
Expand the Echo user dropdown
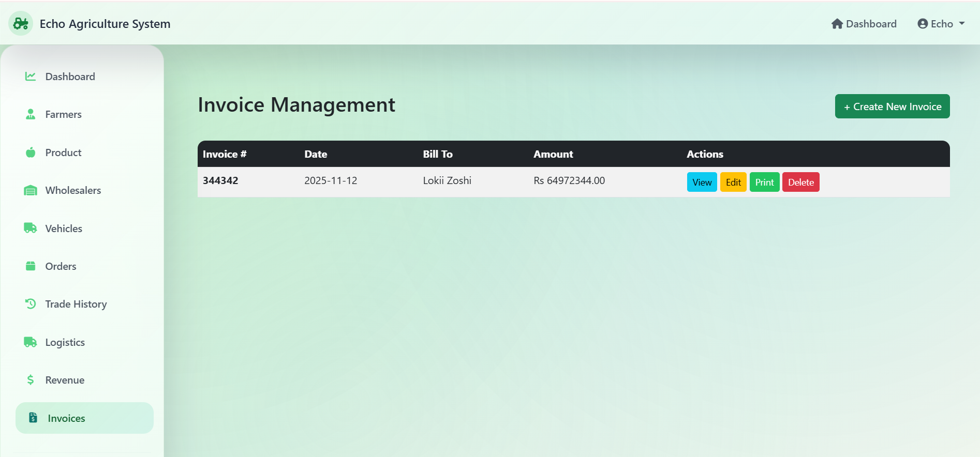coord(941,24)
